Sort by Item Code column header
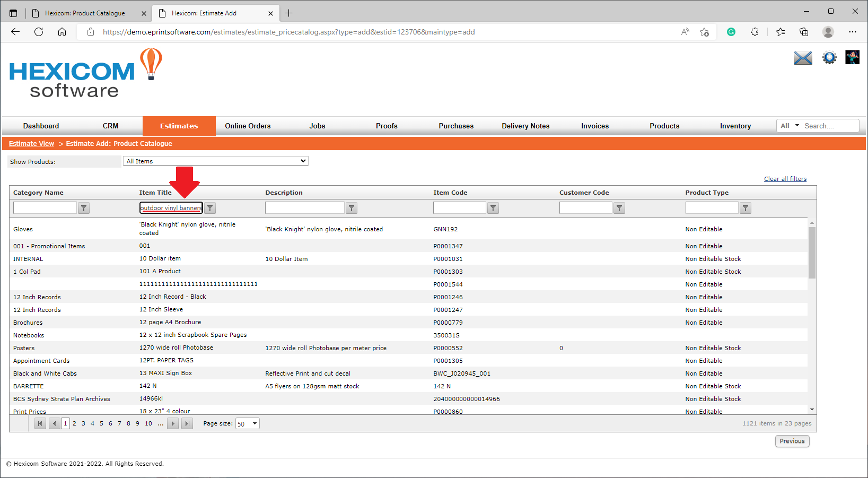Image resolution: width=868 pixels, height=478 pixels. (x=450, y=193)
